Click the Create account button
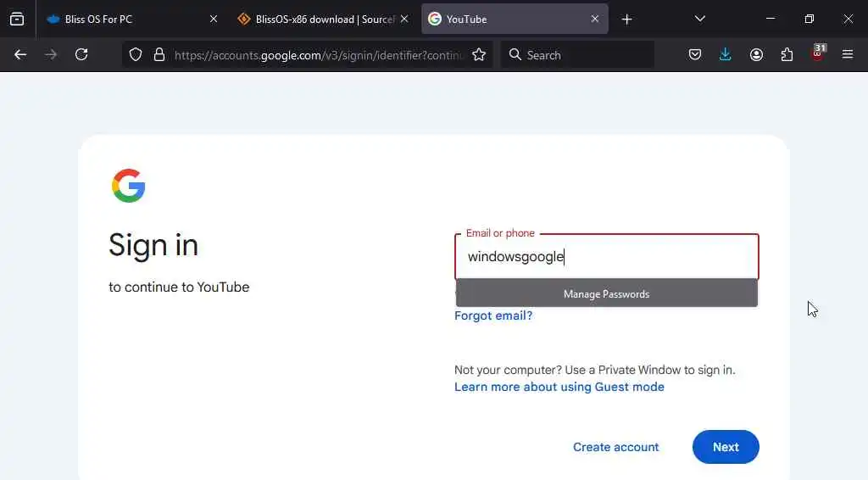Image resolution: width=868 pixels, height=480 pixels. tap(615, 447)
